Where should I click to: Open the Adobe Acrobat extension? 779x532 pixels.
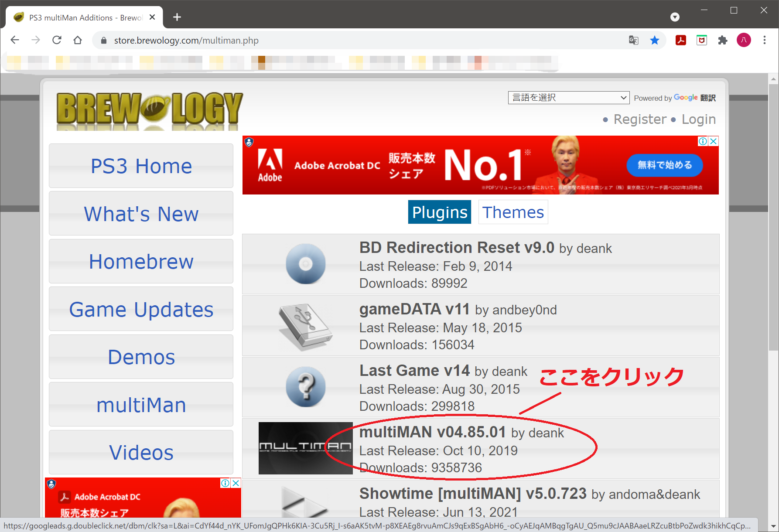tap(680, 40)
